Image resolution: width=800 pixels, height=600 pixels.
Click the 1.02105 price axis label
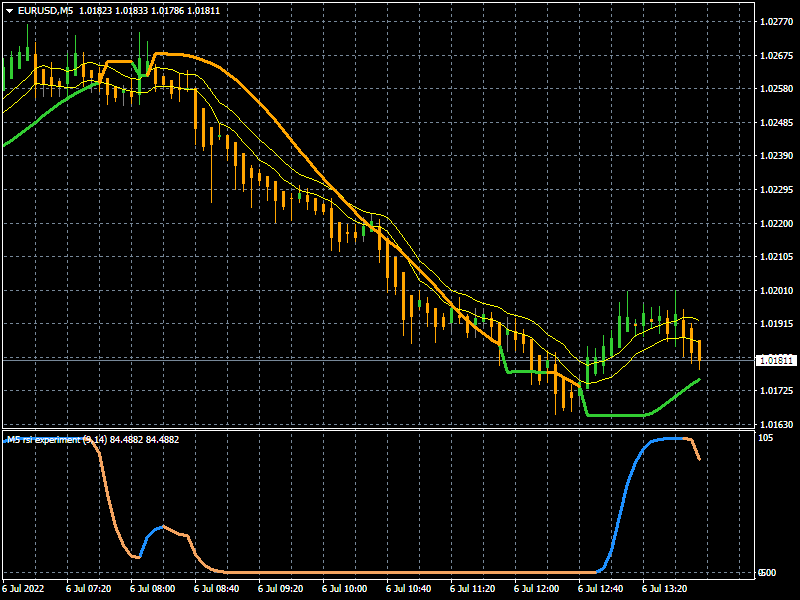click(x=777, y=257)
